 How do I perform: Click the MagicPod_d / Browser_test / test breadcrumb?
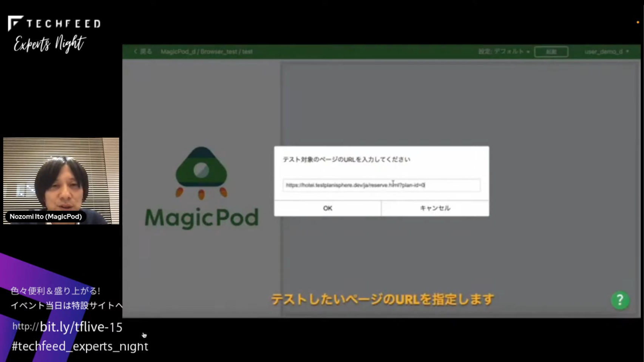coord(207,51)
